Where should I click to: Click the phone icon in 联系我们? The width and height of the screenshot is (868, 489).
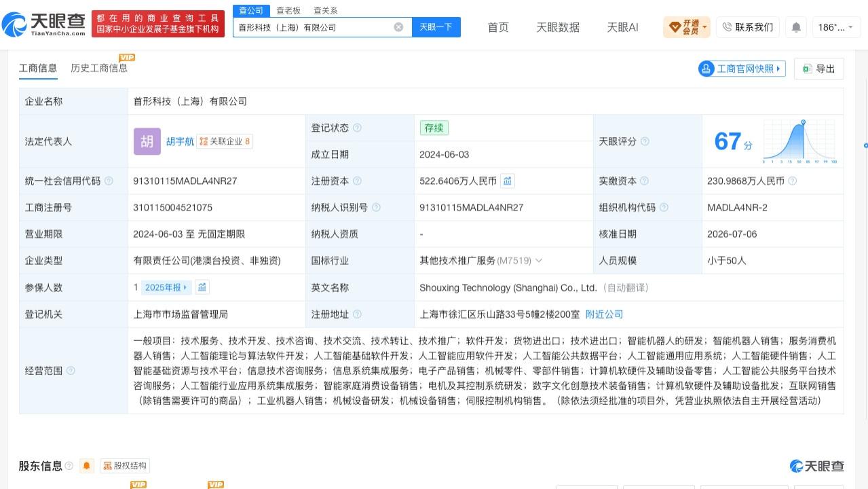pos(727,27)
